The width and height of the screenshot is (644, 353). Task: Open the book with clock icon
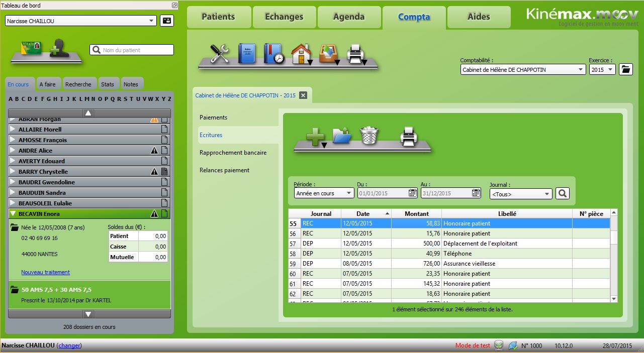[274, 54]
